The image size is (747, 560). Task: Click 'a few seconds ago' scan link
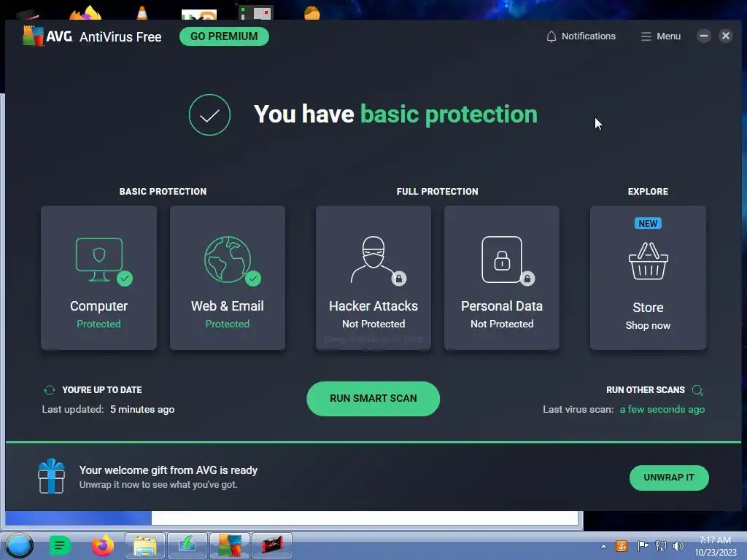pyautogui.click(x=662, y=409)
